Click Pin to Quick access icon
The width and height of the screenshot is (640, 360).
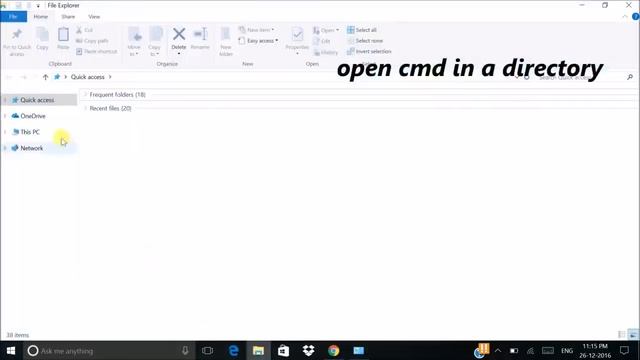pos(17,34)
